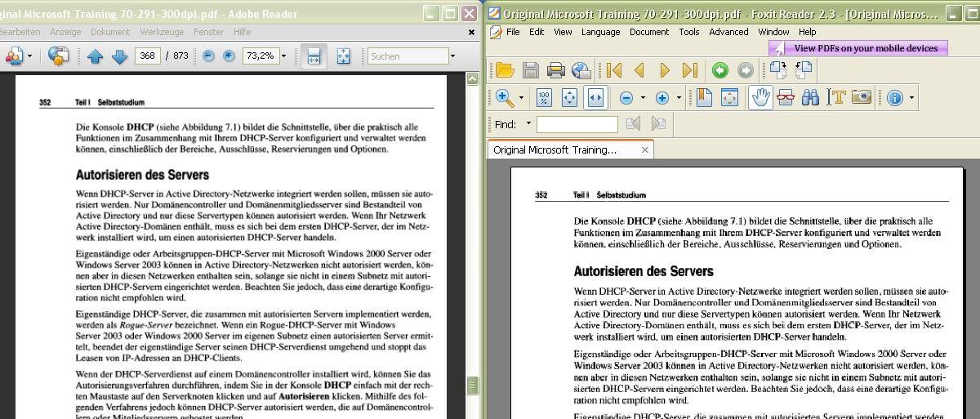Viewport: 980px width, 419px height.
Task: Show the bookmarks navigation panel icon
Action: point(704,98)
